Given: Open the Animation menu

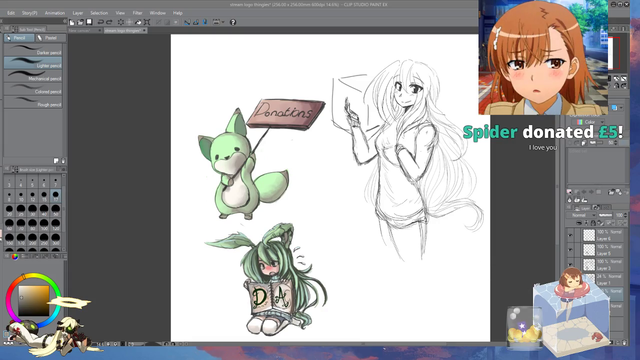Looking at the screenshot, I should point(55,13).
